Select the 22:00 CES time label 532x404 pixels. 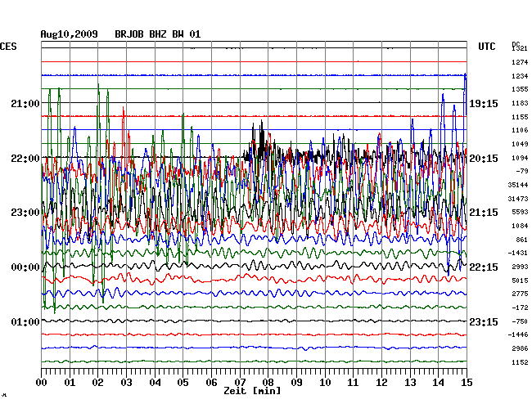point(25,159)
